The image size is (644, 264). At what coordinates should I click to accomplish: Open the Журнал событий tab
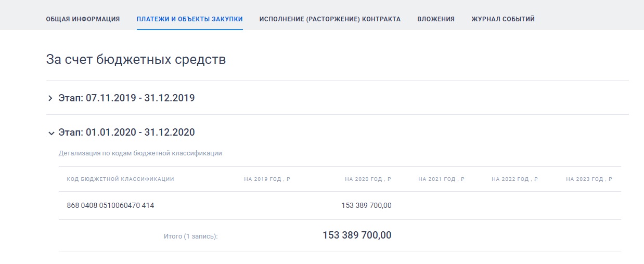point(503,19)
